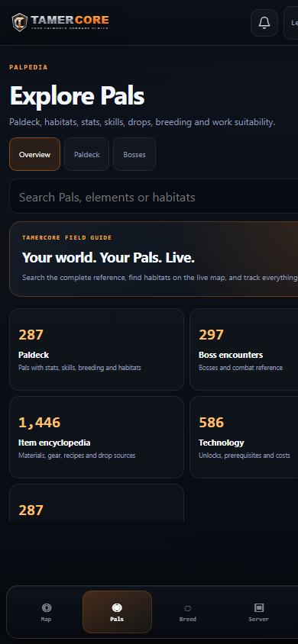Image resolution: width=298 pixels, height=644 pixels.
Task: Click the TamerCore logo
Action: click(x=60, y=22)
